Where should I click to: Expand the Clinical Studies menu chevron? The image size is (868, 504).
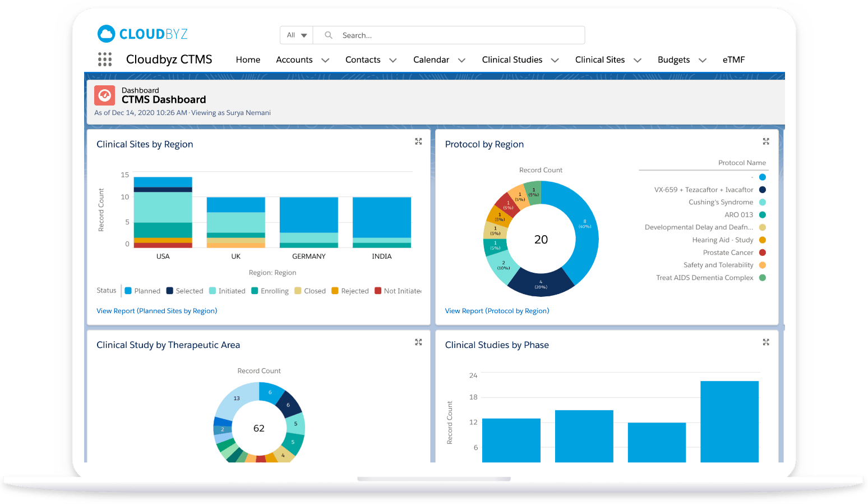555,60
